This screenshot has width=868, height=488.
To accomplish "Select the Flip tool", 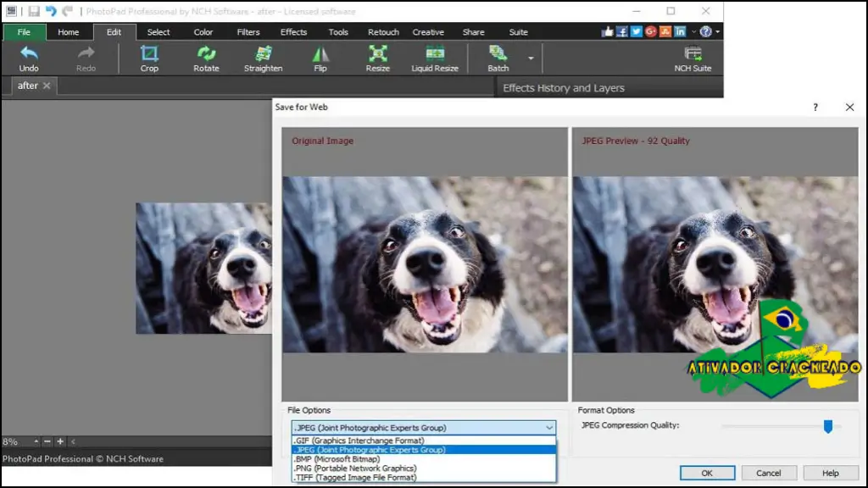I will [320, 58].
